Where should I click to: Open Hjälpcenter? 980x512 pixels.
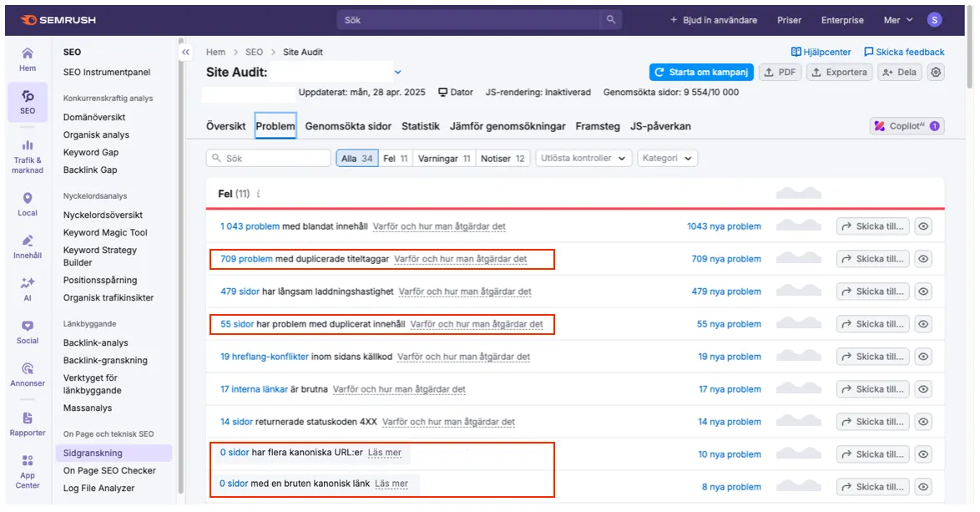(x=821, y=52)
